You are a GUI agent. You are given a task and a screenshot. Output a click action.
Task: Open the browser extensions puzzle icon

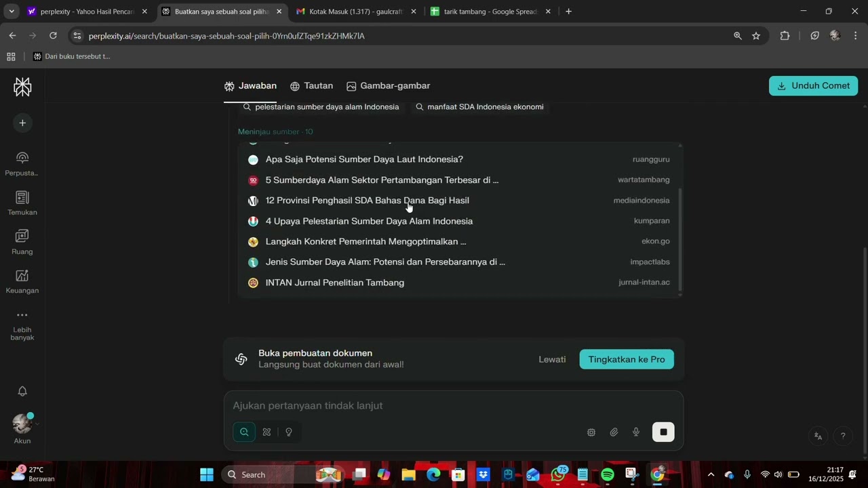coord(785,36)
